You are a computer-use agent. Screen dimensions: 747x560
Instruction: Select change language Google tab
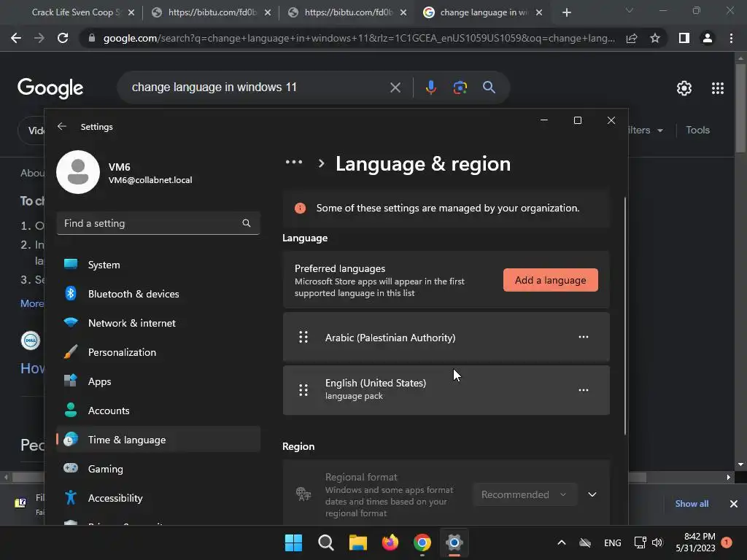tap(483, 12)
